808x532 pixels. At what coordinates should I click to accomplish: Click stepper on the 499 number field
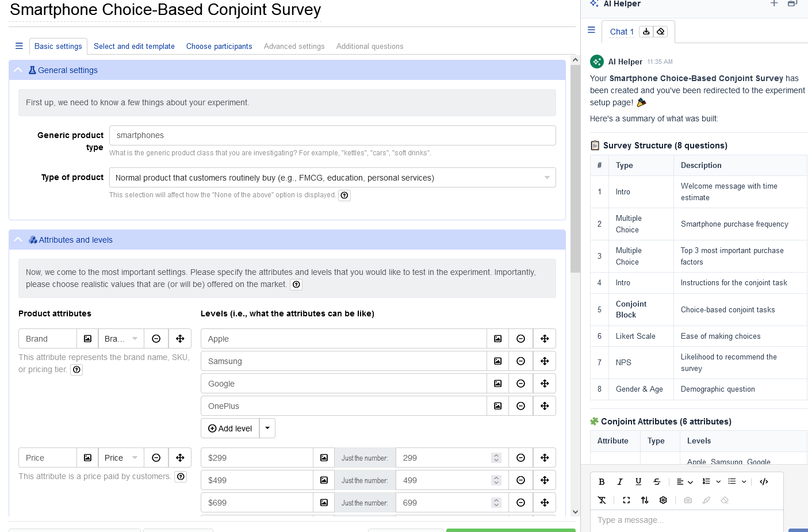coord(496,480)
